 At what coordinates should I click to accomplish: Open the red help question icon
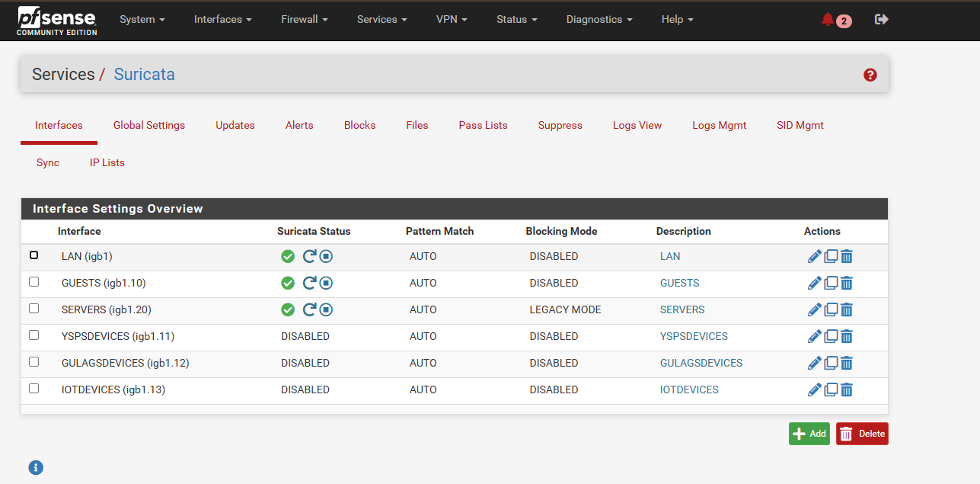pos(870,75)
